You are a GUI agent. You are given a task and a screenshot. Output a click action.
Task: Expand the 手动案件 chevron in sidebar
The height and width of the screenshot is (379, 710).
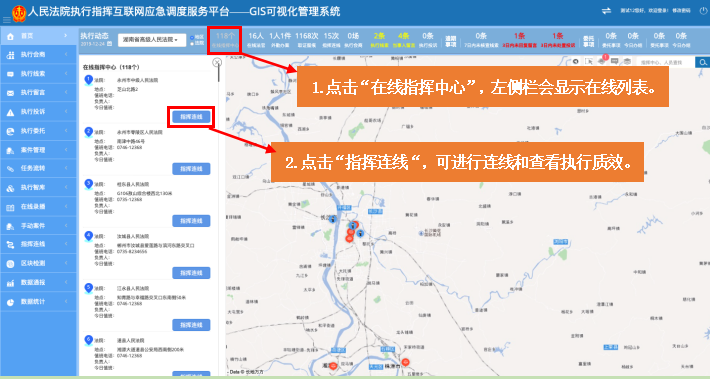pyautogui.click(x=66, y=225)
